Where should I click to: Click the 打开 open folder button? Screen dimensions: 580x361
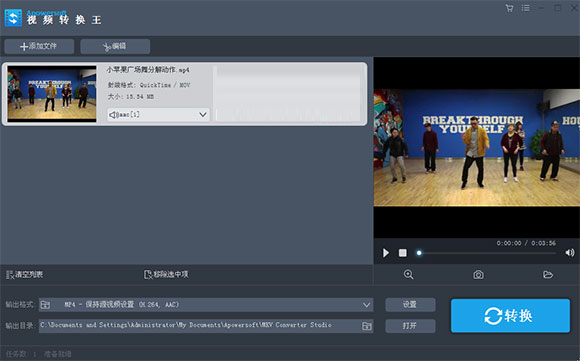[410, 326]
